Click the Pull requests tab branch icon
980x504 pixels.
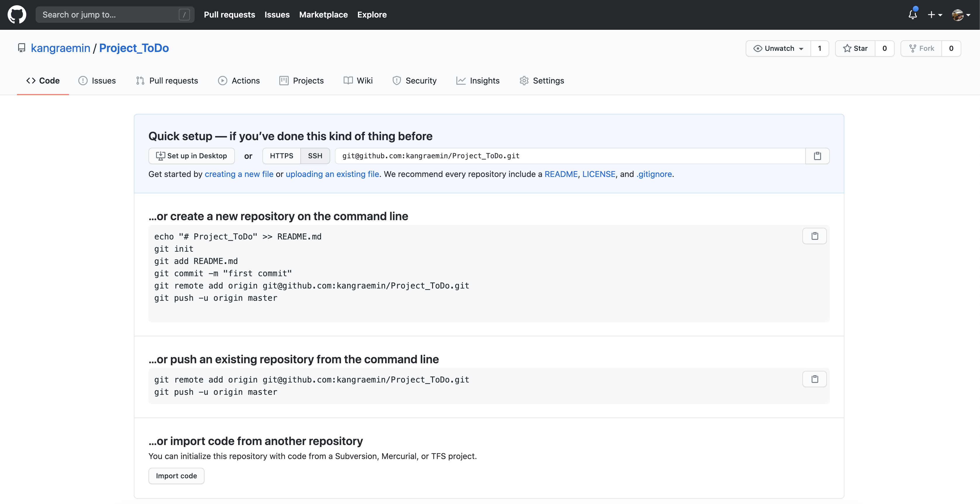(140, 81)
